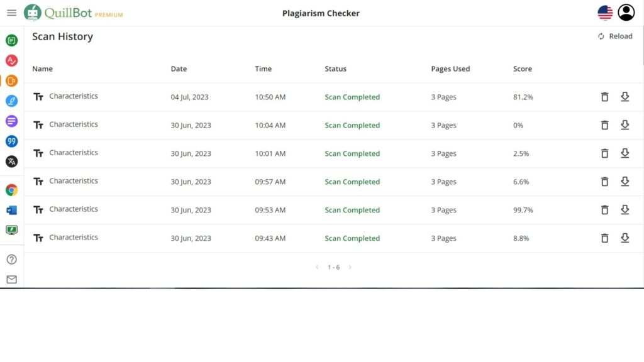
Task: Download the 99.7% score scan report
Action: (x=625, y=210)
